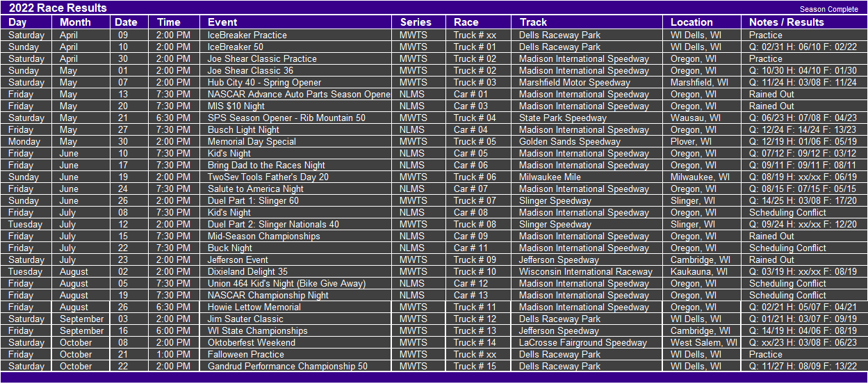Select the 'Falloween Practice' event
This screenshot has width=868, height=384.
(246, 354)
